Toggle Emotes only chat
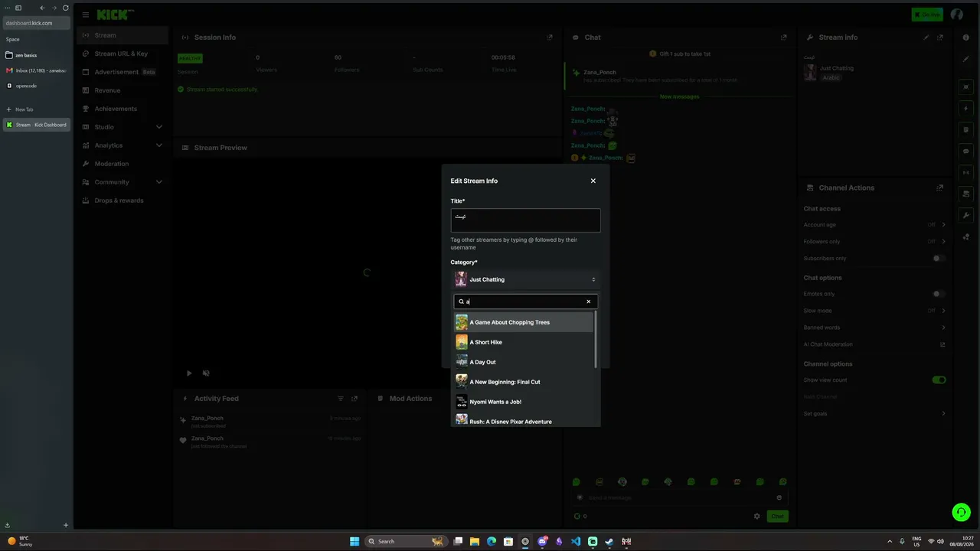Image resolution: width=980 pixels, height=551 pixels. [x=939, y=294]
